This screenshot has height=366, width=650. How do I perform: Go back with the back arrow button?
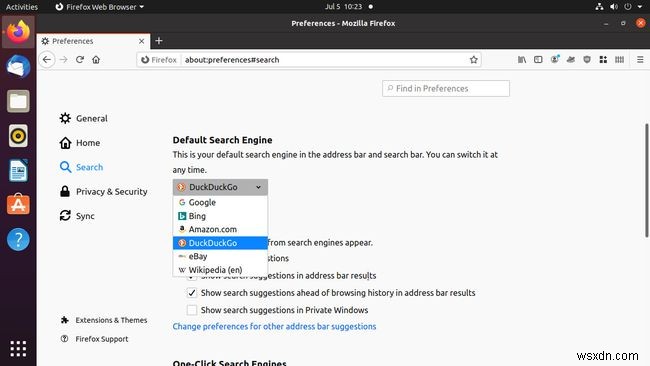pos(47,60)
